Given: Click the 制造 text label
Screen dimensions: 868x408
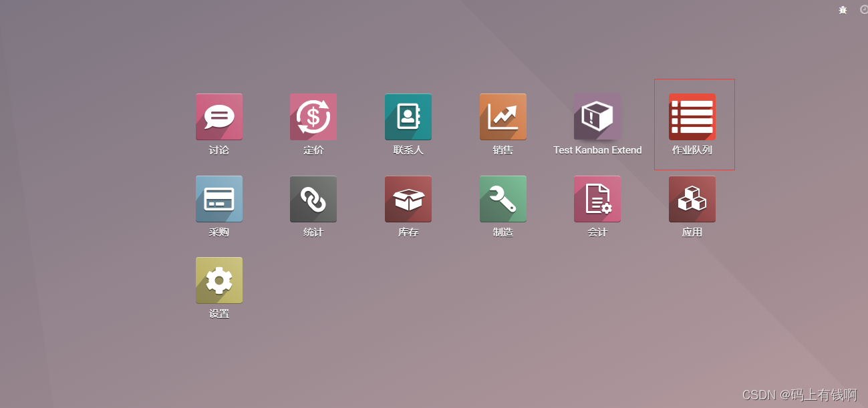Looking at the screenshot, I should coord(503,232).
